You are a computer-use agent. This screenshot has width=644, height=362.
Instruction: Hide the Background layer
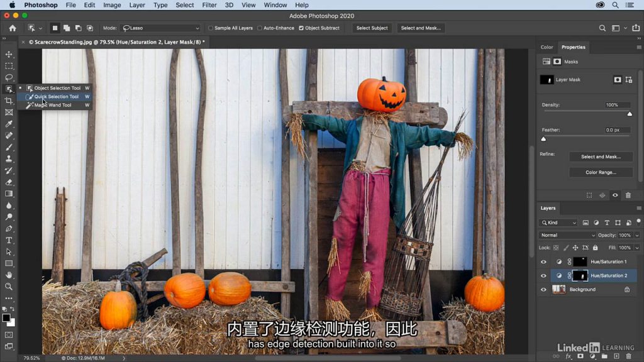coord(543,289)
